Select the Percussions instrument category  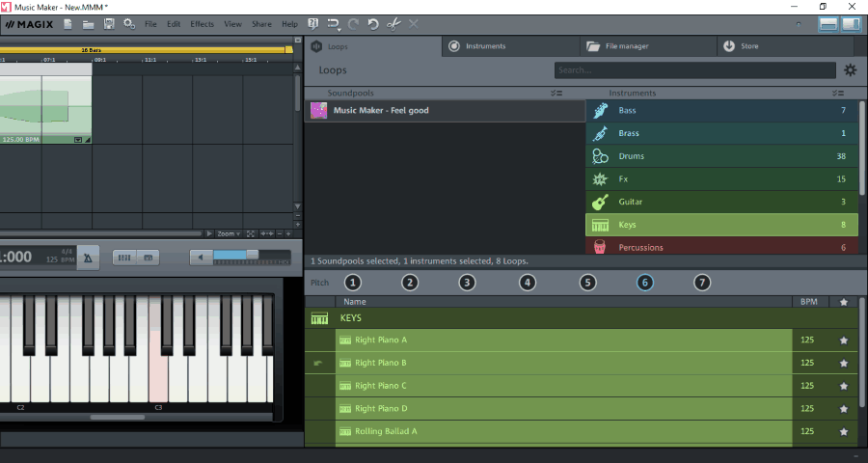[x=721, y=246]
